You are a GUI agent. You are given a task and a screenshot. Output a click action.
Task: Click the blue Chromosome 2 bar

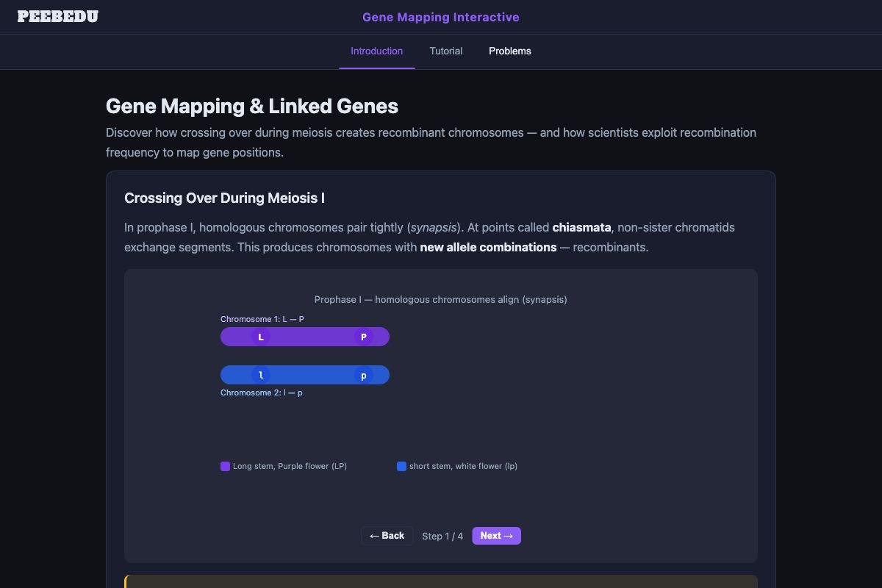[x=312, y=375]
